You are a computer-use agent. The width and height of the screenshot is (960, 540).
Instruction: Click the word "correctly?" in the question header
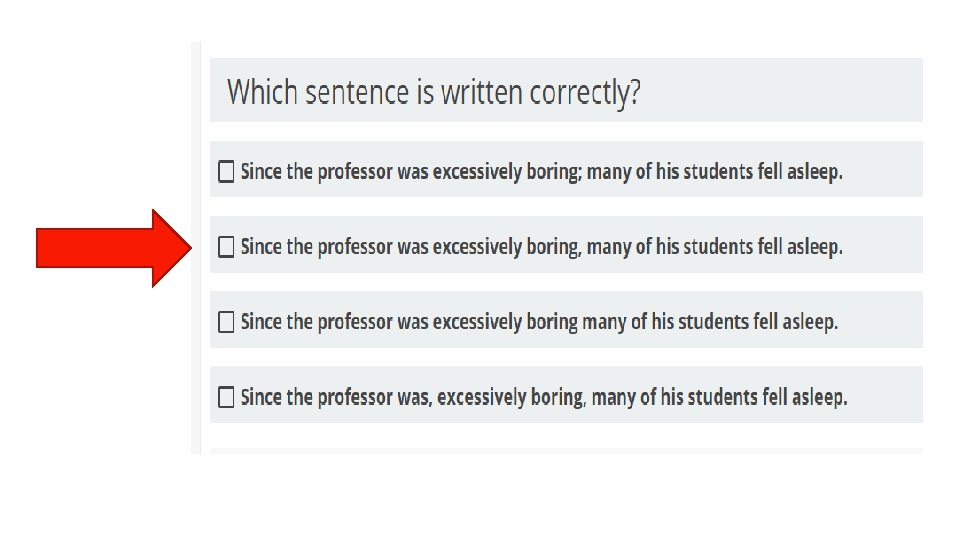coord(585,93)
